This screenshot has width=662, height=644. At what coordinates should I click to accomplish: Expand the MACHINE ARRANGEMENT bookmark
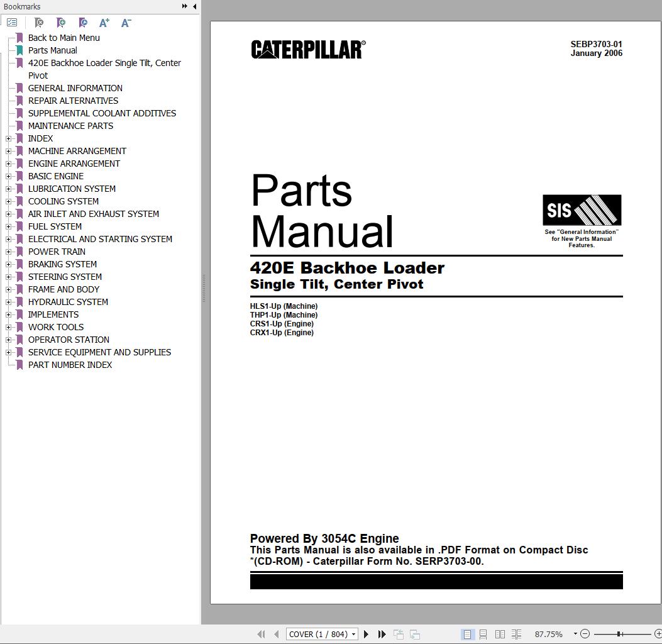pos(8,151)
